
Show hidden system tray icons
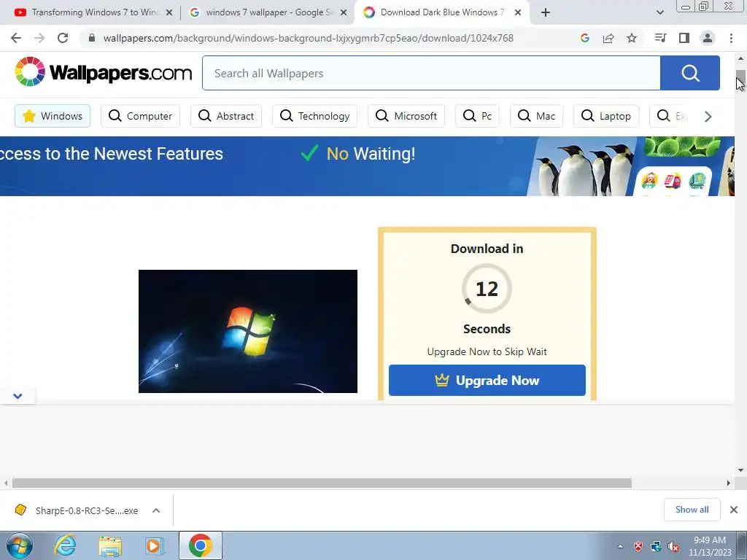tap(620, 546)
